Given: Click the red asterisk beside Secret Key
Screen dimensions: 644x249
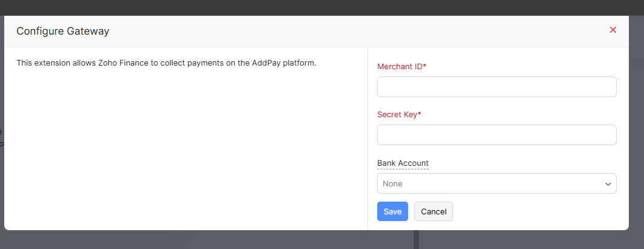Looking at the screenshot, I should [420, 114].
